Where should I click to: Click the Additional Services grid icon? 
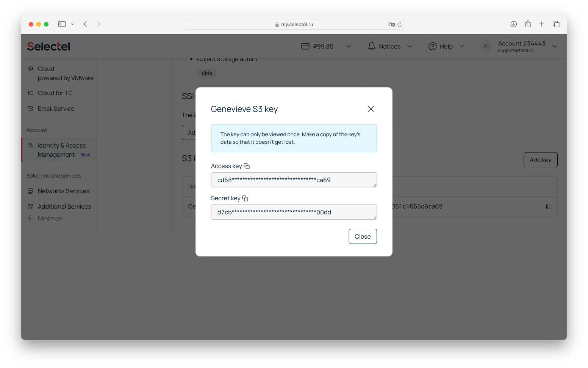coord(30,206)
